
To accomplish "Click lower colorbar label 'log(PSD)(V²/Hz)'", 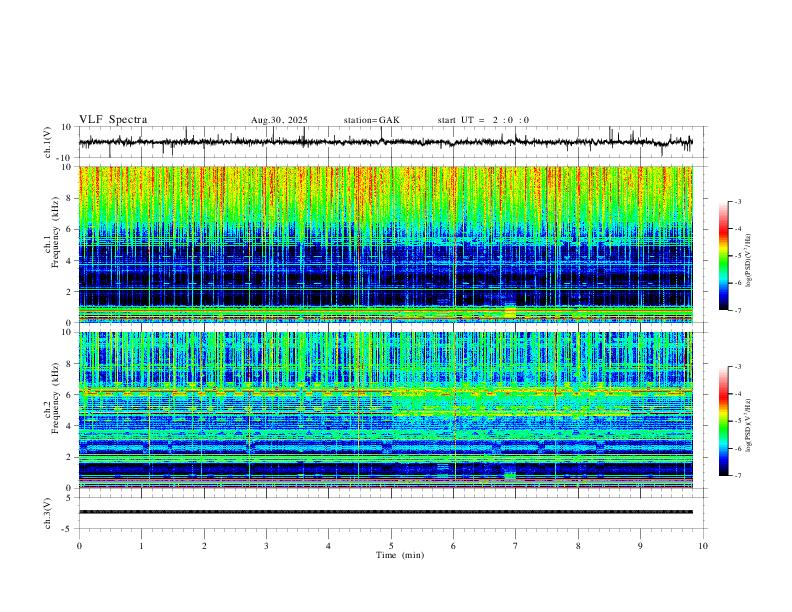I will [749, 425].
